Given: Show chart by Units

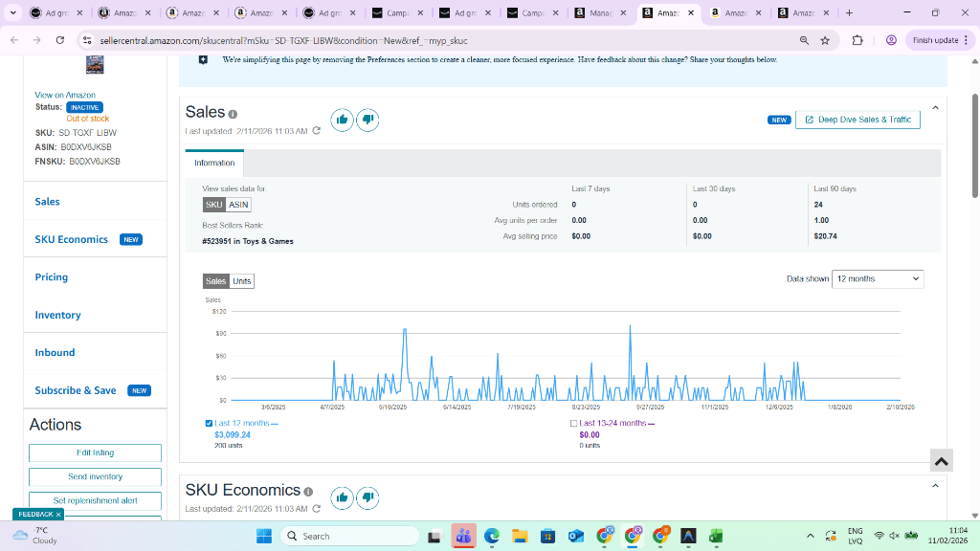Looking at the screenshot, I should [242, 281].
